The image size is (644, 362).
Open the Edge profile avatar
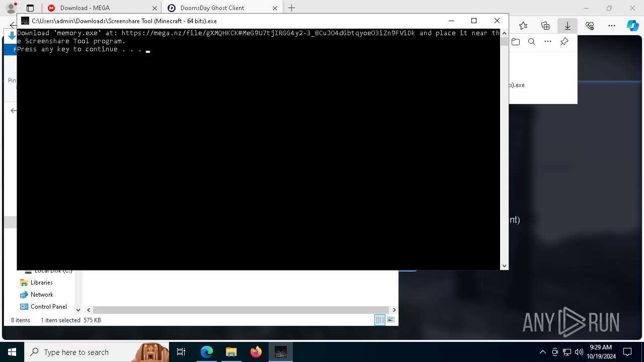coord(11,8)
